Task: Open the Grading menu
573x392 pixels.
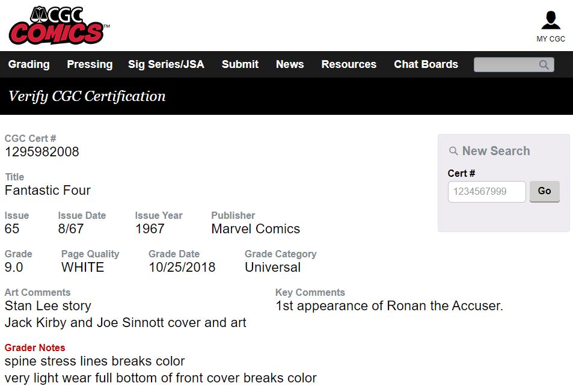Action: click(x=29, y=64)
